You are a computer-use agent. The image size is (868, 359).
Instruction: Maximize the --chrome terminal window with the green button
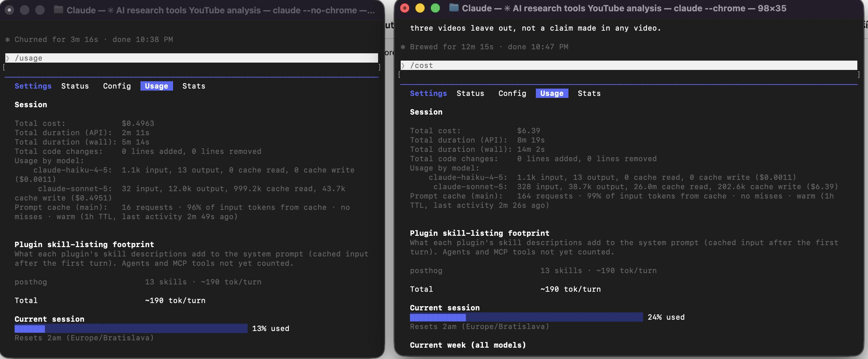(435, 8)
